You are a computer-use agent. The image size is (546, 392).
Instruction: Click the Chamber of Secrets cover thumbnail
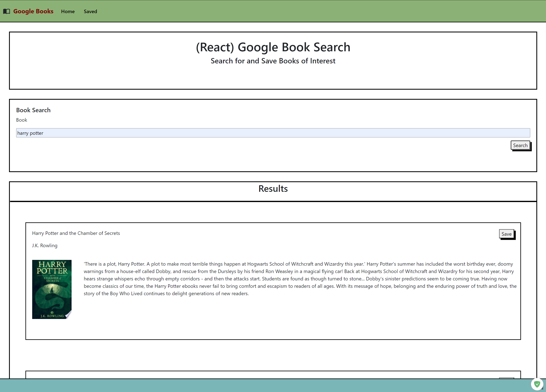(x=52, y=289)
